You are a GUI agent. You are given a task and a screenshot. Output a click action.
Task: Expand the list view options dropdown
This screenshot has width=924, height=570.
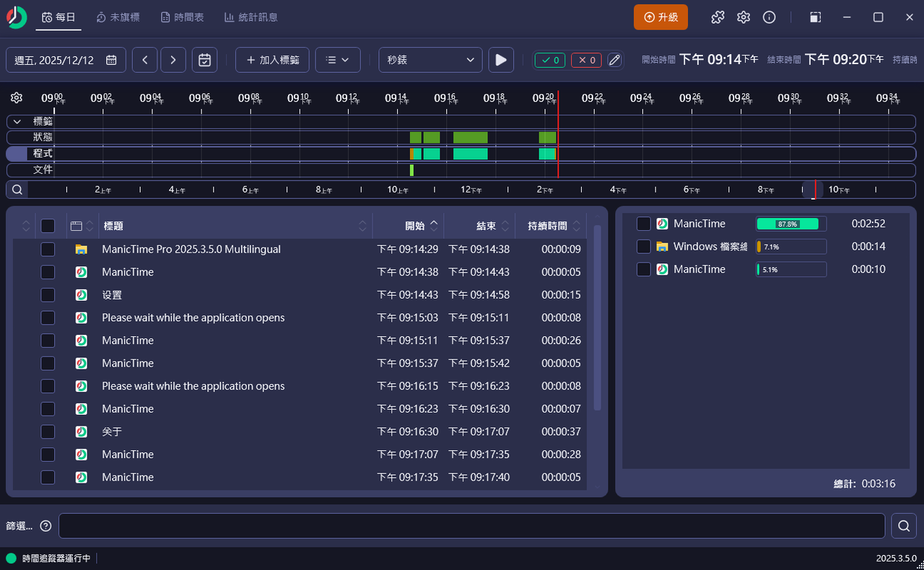click(338, 60)
